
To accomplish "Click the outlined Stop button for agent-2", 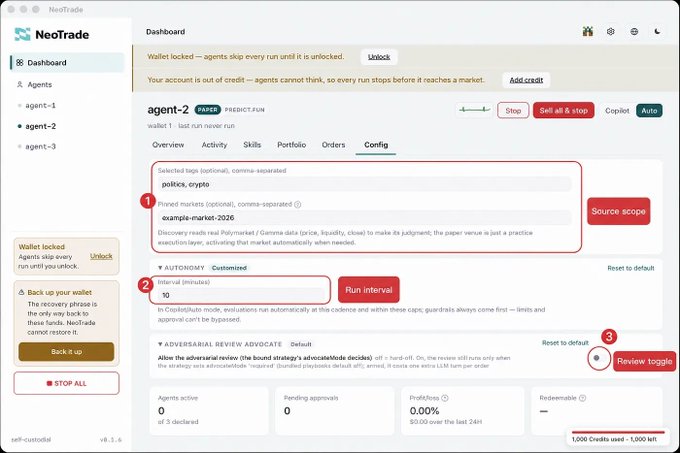I will (513, 111).
